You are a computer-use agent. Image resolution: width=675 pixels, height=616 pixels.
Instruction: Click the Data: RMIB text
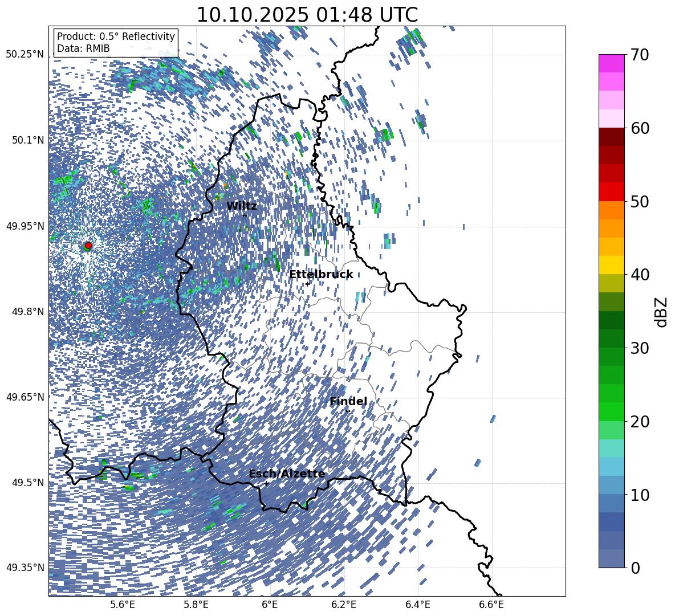coord(83,48)
